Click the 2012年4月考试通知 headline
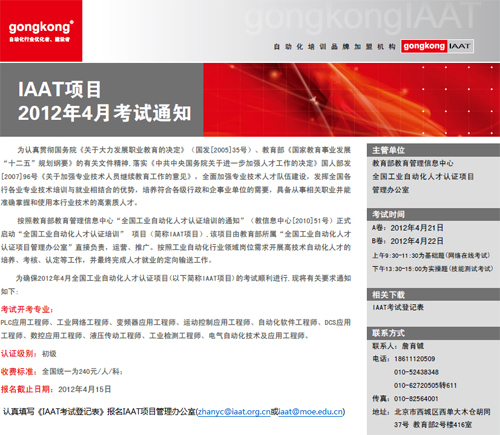The image size is (500, 435). [104, 113]
